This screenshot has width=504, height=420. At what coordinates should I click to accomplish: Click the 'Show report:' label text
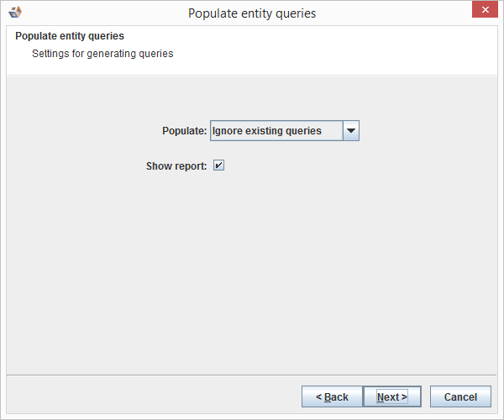(176, 166)
